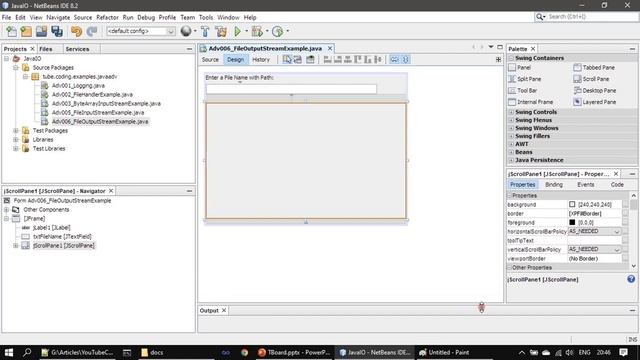Toggle Change horizontal resizability button

pos(394,60)
